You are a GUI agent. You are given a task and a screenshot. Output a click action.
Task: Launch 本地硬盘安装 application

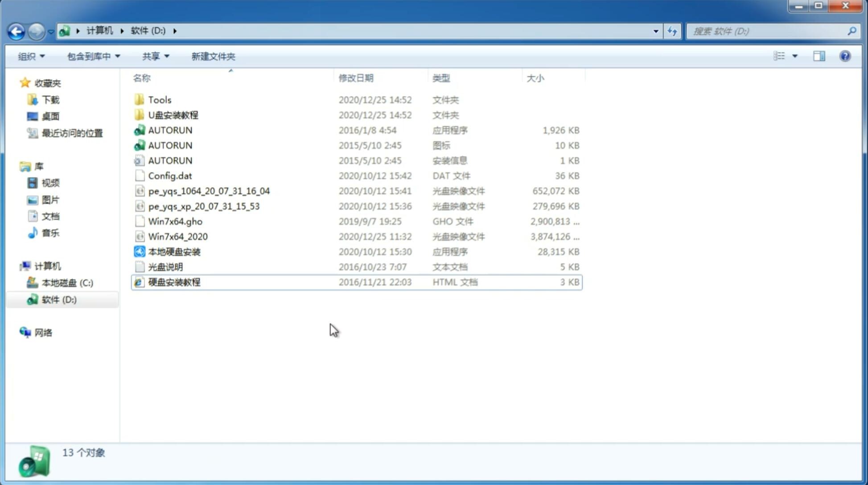pos(174,251)
